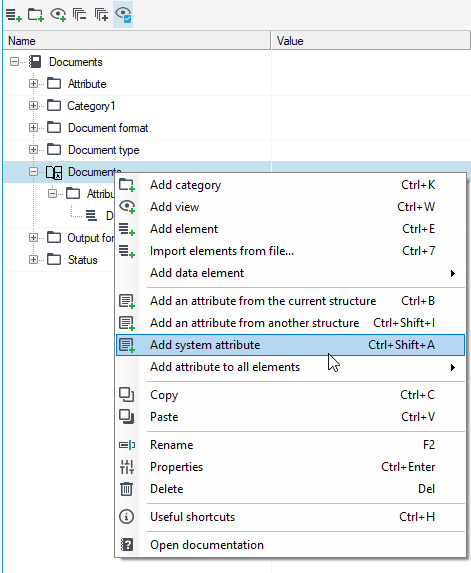Click the Documents view book icon
This screenshot has height=573, width=471.
(54, 172)
